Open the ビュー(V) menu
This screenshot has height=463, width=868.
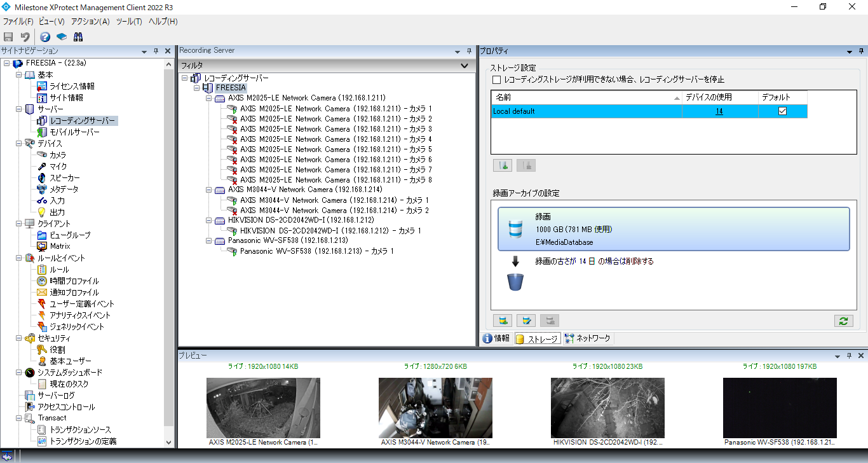point(51,21)
